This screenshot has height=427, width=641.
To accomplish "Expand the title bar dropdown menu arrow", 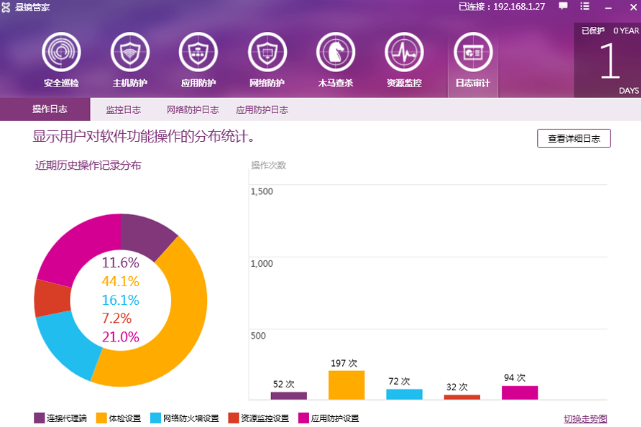I will tap(583, 6).
